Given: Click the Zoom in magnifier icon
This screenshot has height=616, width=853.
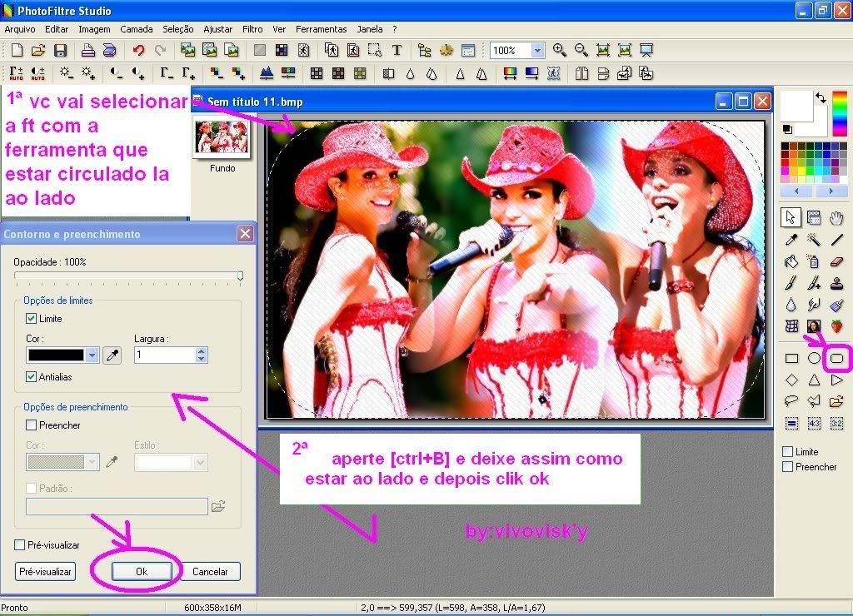Looking at the screenshot, I should pos(559,51).
